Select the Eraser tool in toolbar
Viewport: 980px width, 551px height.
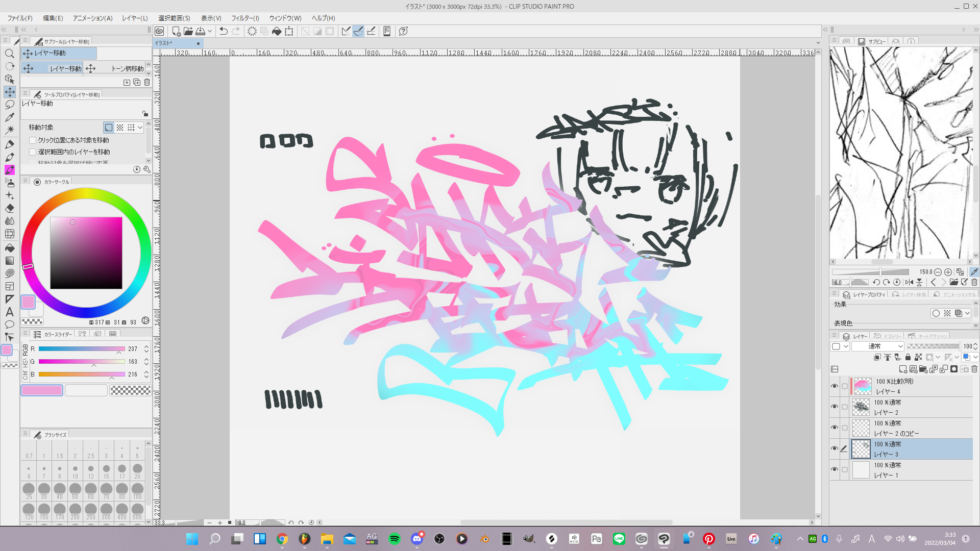click(x=9, y=208)
